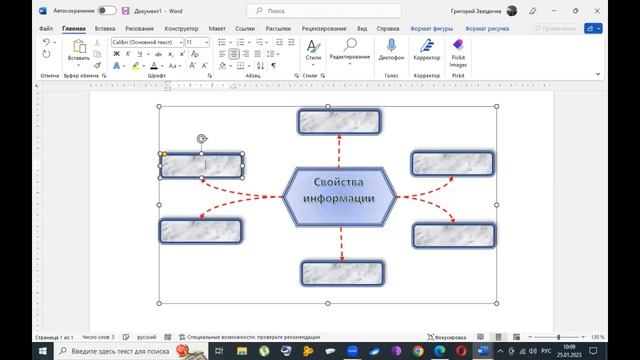
Task: Open Task View on the taskbar
Action: coord(219,351)
